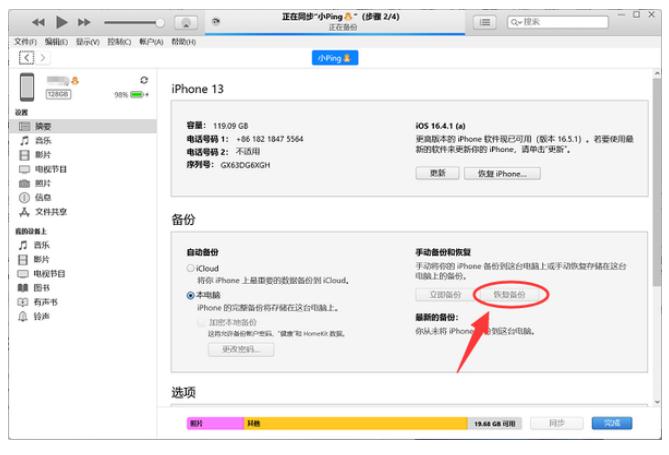Click the 恢复 iPhone... button
The height and width of the screenshot is (455, 669).
[502, 173]
